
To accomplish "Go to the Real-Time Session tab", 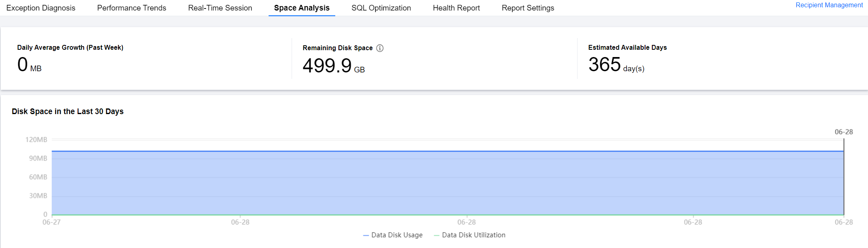I will (x=220, y=8).
